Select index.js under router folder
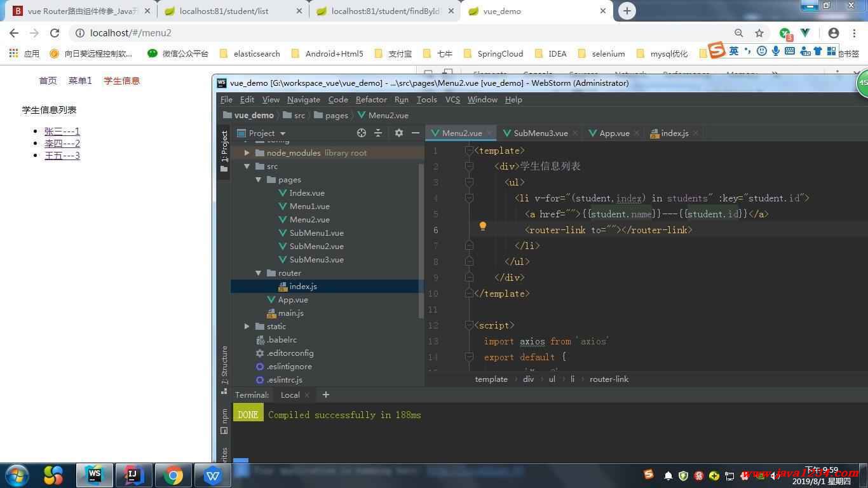 click(x=297, y=286)
